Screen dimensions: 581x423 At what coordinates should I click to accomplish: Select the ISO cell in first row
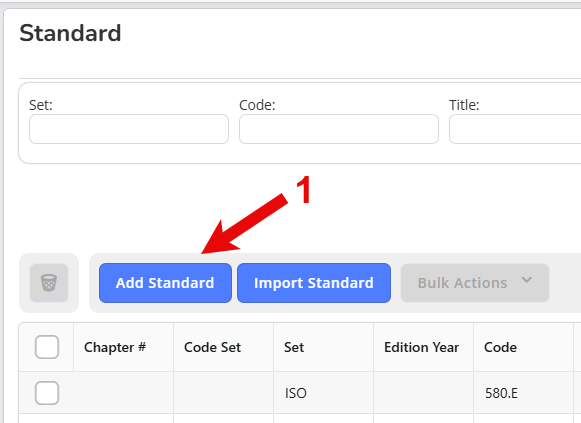coord(296,393)
